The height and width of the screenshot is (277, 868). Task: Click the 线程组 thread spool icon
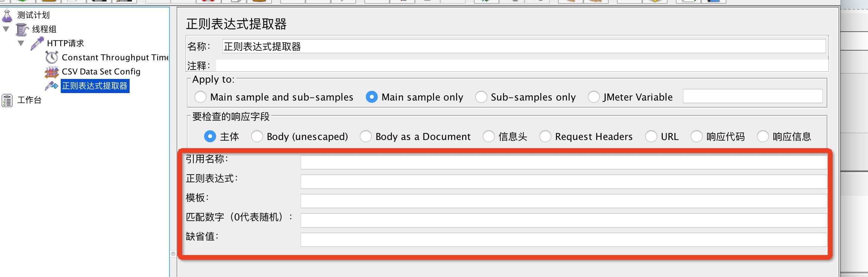click(22, 29)
